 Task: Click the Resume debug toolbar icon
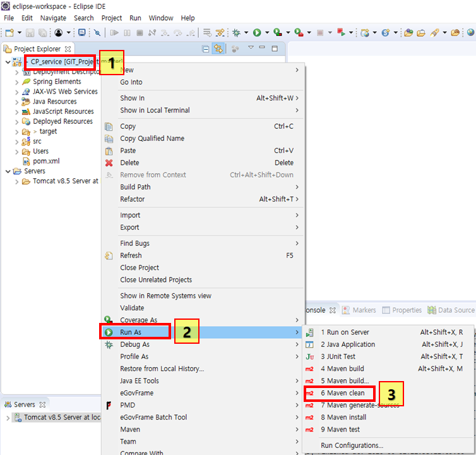(114, 32)
